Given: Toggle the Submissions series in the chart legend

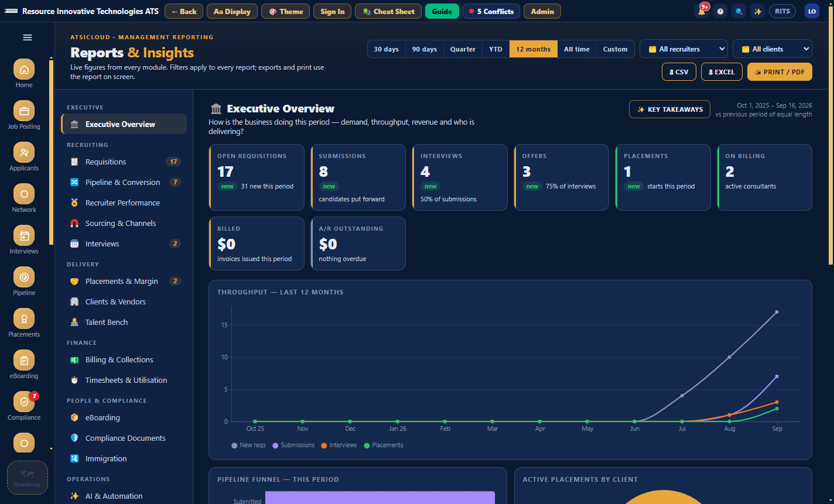Looking at the screenshot, I should coord(293,445).
